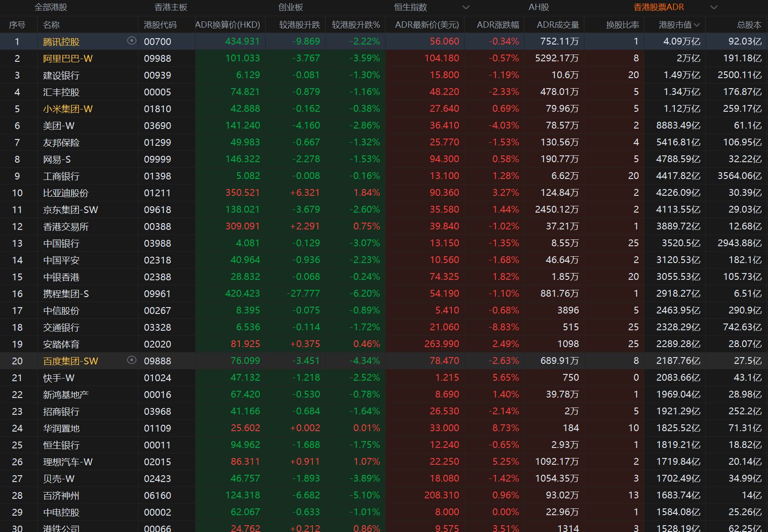
Task: Expand the 香港股票ADR dropdown chevron
Action: [714, 7]
